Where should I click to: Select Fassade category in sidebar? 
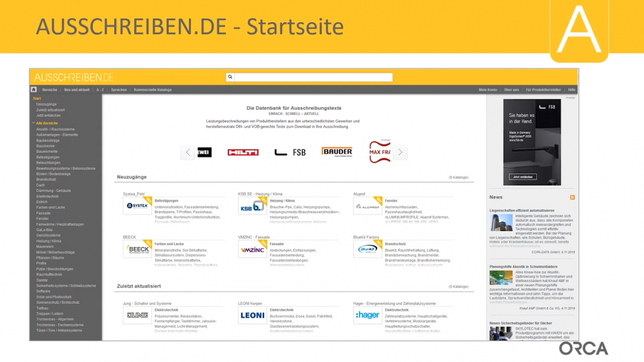point(43,213)
